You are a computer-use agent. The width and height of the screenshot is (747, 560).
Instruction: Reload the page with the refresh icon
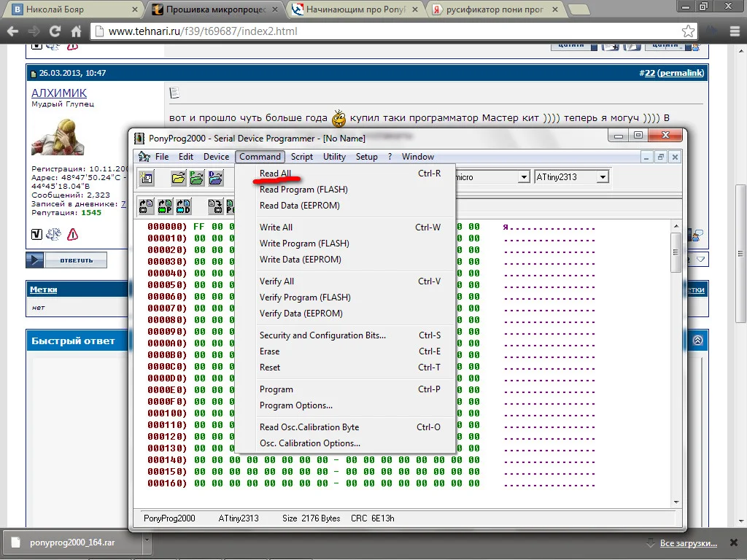pos(55,31)
